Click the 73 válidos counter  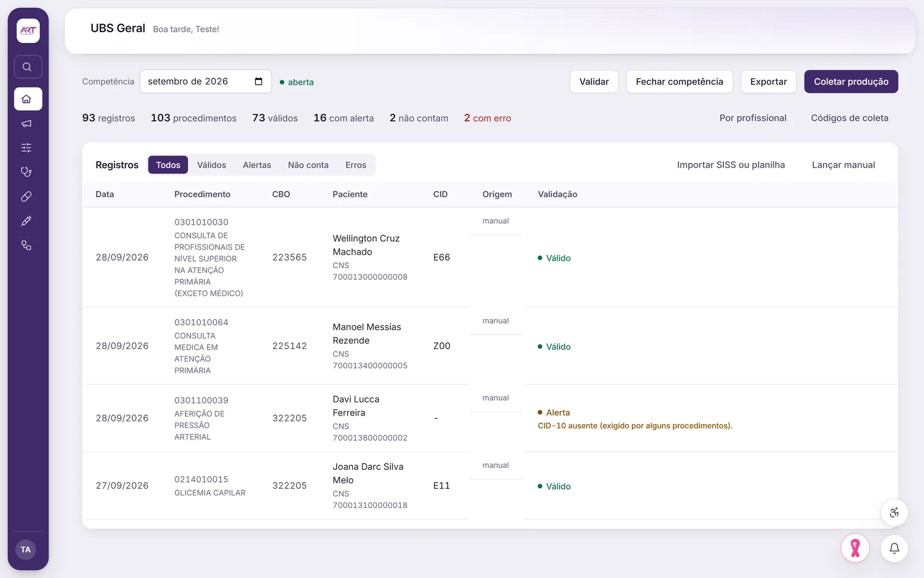pos(275,118)
